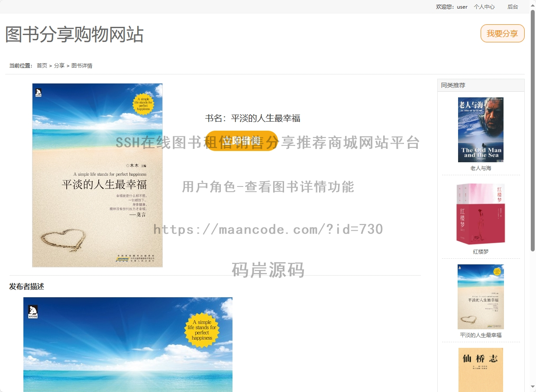Image resolution: width=536 pixels, height=392 pixels.
Task: Click the 我要分享 button
Action: 502,33
